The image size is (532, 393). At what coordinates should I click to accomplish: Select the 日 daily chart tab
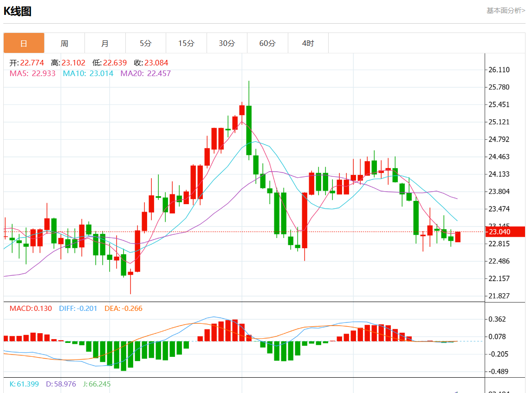click(x=24, y=43)
